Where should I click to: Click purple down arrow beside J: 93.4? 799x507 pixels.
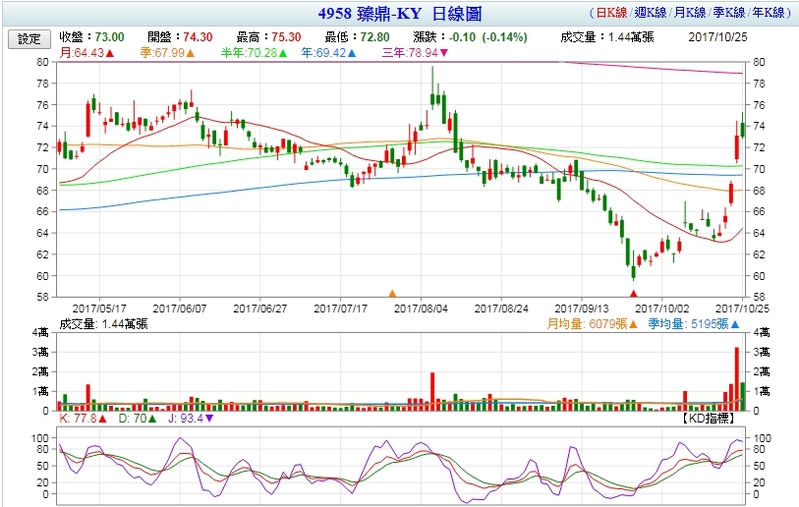click(208, 419)
